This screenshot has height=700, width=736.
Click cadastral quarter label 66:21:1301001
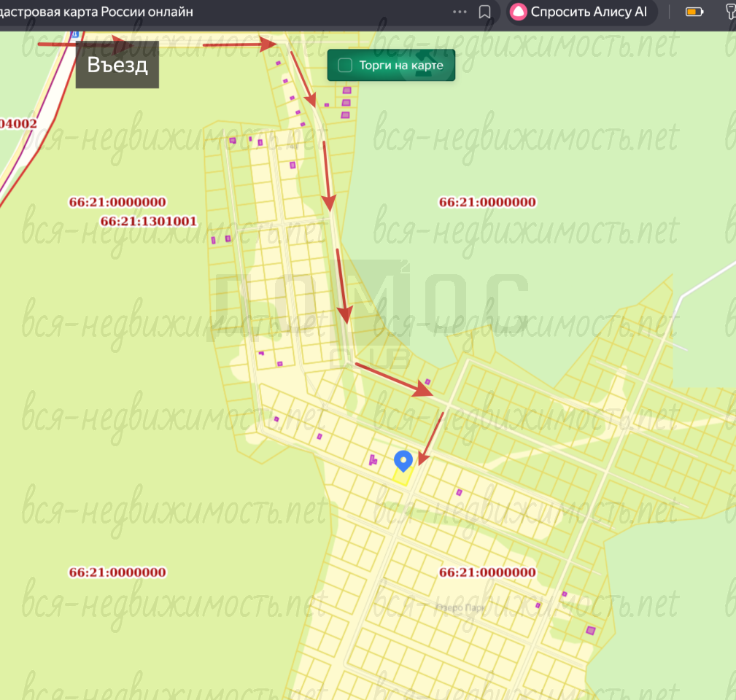(149, 221)
